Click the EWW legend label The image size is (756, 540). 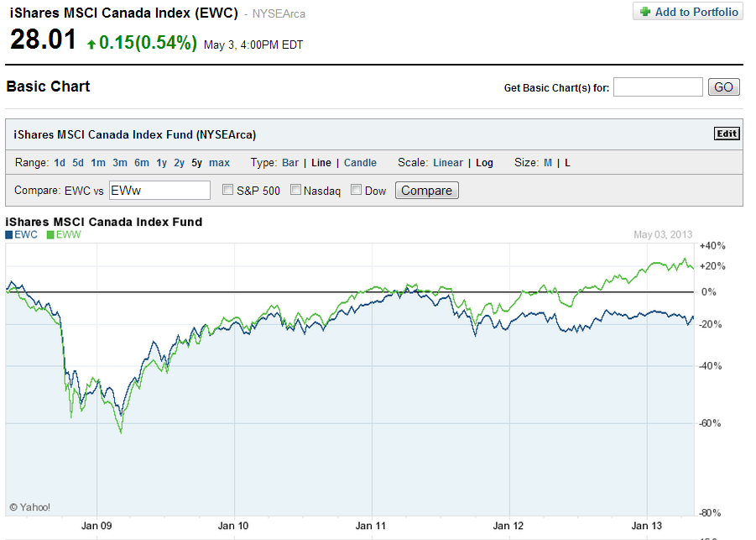[x=69, y=234]
